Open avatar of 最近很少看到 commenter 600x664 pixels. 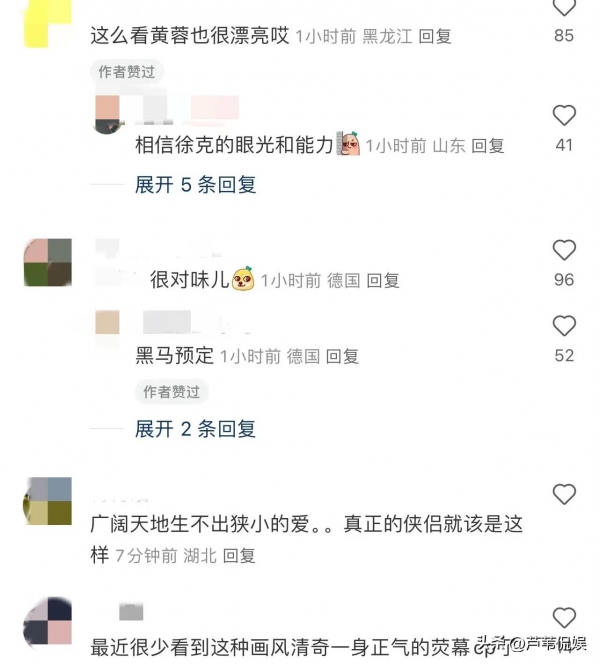(47, 621)
